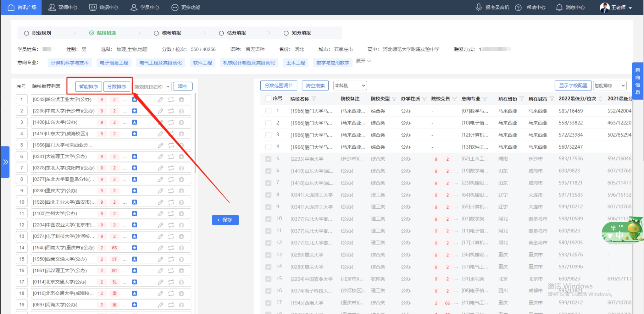The height and width of the screenshot is (314, 644).
Task: Click the star icon for 中南大学(长沙市) row
Action: coord(134,111)
